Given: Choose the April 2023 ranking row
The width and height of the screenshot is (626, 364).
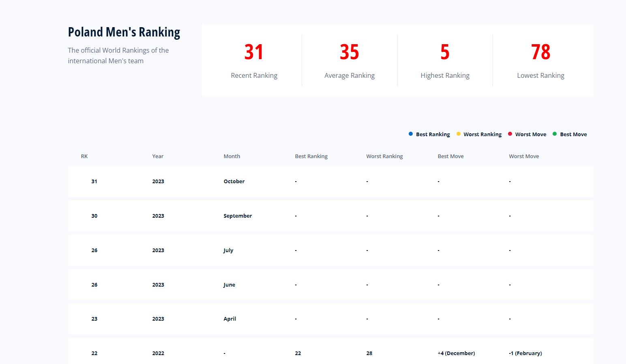Looking at the screenshot, I should [330, 319].
